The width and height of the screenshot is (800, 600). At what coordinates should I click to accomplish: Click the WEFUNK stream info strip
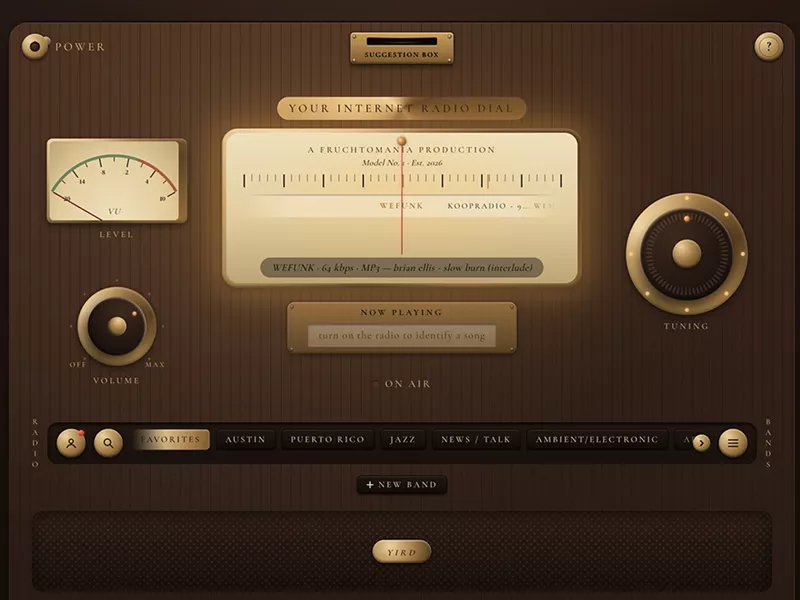[x=402, y=268]
